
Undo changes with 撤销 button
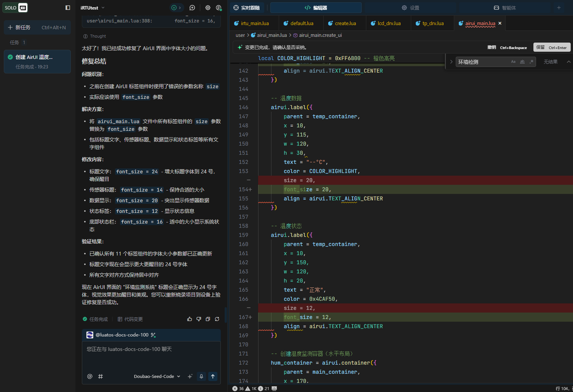coord(507,47)
